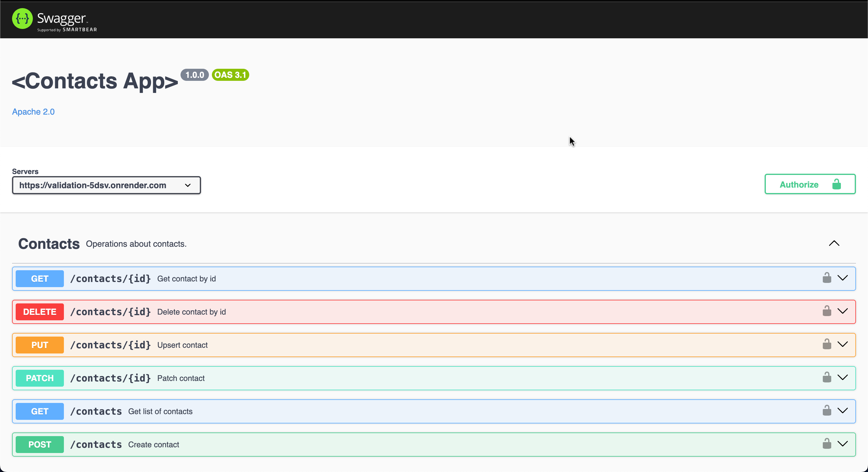Image resolution: width=868 pixels, height=472 pixels.
Task: Click lock icon on POST Create contact row
Action: pos(826,444)
